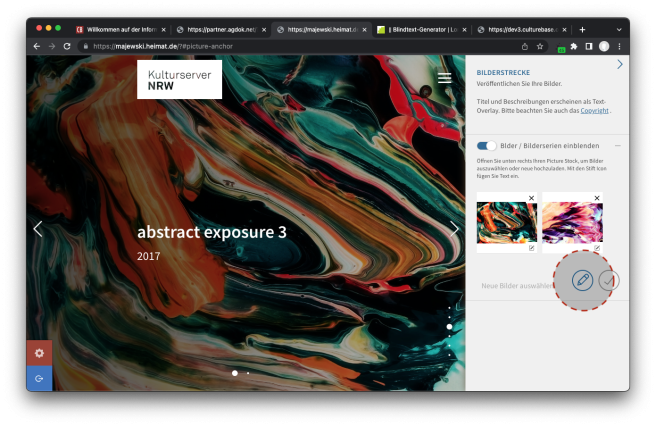Click the Kulturserver NRW logo
The width and height of the screenshot is (656, 426).
tap(179, 80)
